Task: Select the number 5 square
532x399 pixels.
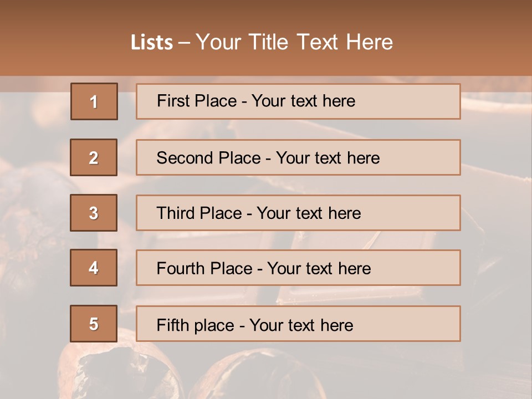Action: (x=94, y=324)
